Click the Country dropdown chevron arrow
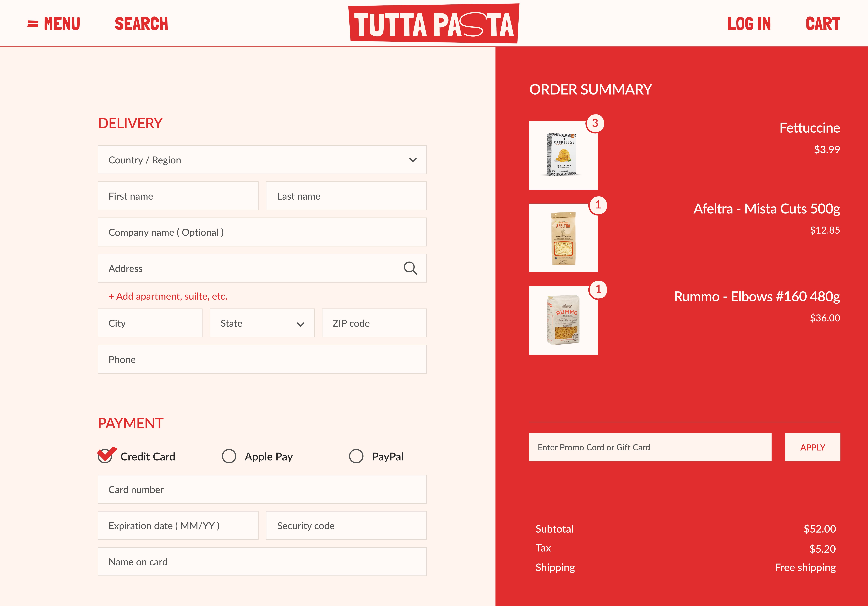The height and width of the screenshot is (606, 868). click(412, 160)
